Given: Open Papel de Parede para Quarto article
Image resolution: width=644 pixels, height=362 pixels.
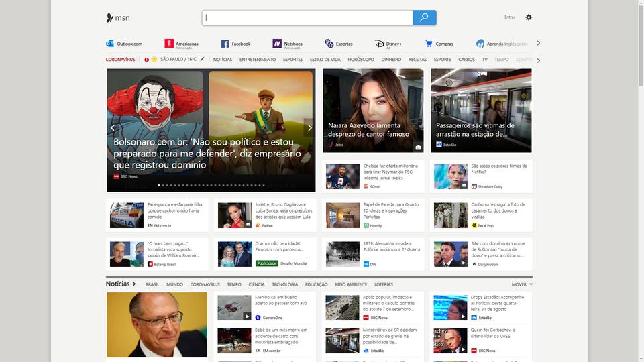Looking at the screenshot, I should pos(391,210).
